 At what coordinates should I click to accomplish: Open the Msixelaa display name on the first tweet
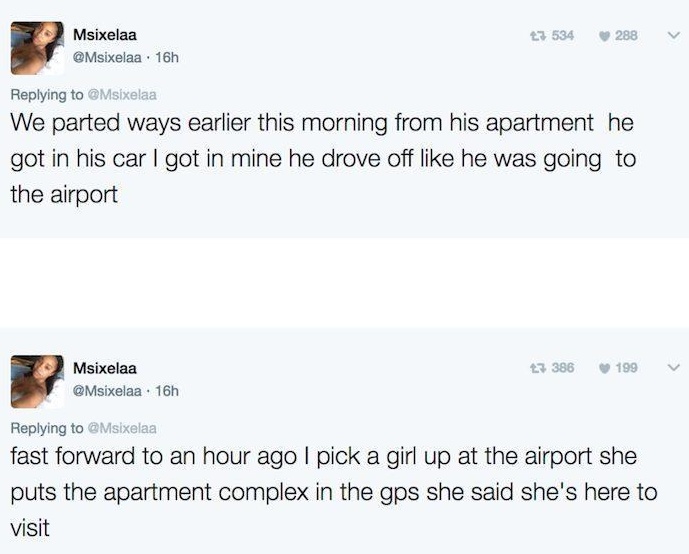[104, 36]
